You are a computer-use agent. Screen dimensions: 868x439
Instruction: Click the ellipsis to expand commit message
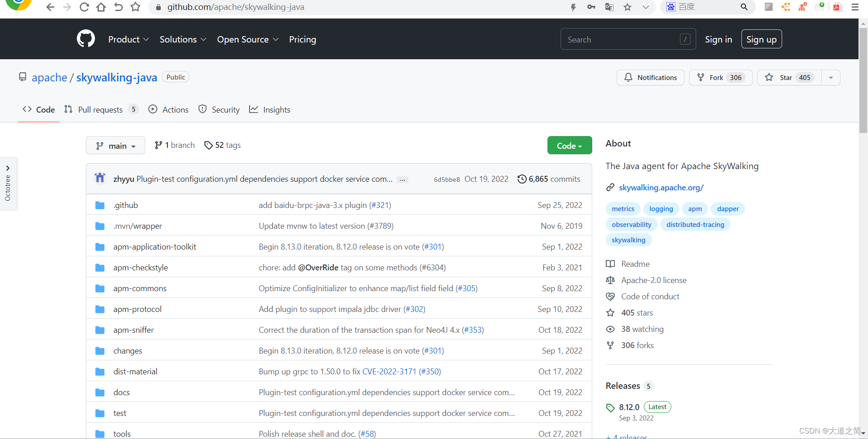pos(402,180)
